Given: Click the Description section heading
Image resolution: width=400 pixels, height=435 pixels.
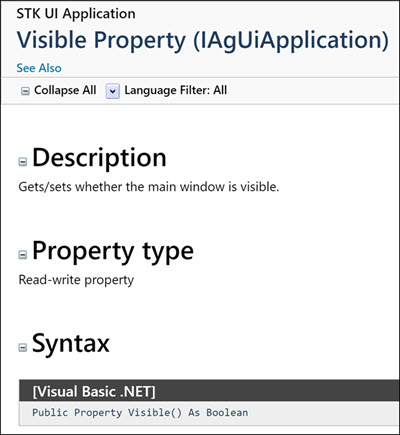Looking at the screenshot, I should 99,158.
